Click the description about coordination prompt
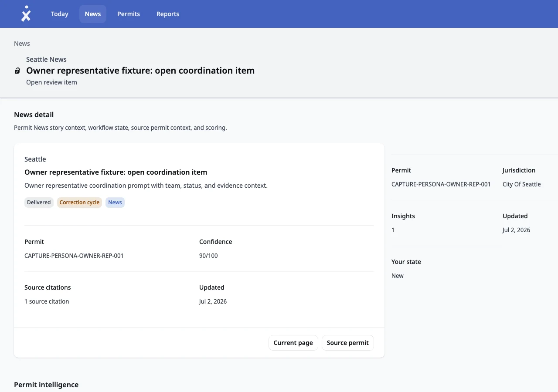Image resolution: width=558 pixels, height=392 pixels. 146,186
